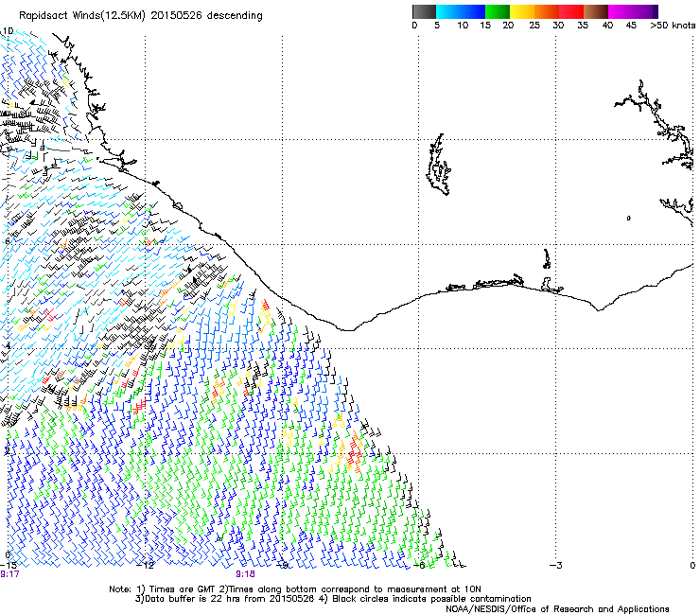Click the magenta 40-45 knots legend swatch
700x615 pixels.
621,11
